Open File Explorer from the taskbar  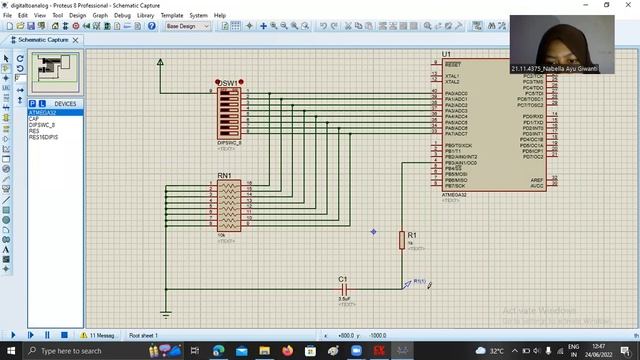[x=264, y=351]
